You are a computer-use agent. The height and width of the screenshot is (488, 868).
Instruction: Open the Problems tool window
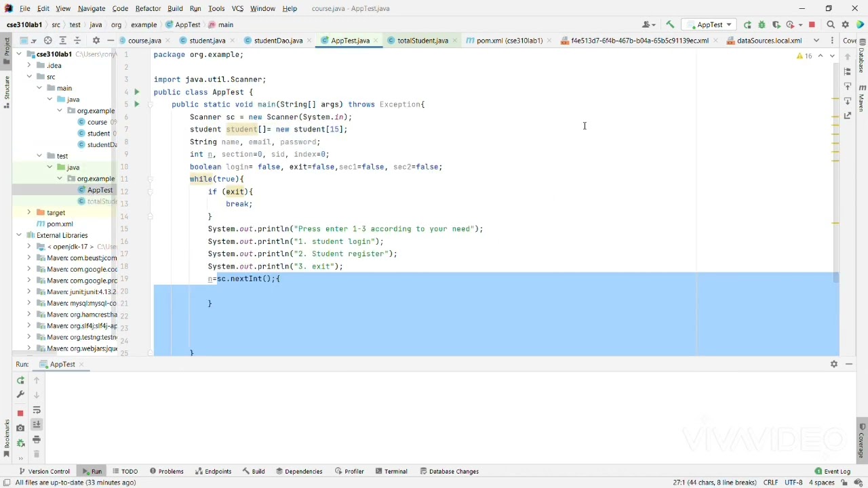point(167,472)
